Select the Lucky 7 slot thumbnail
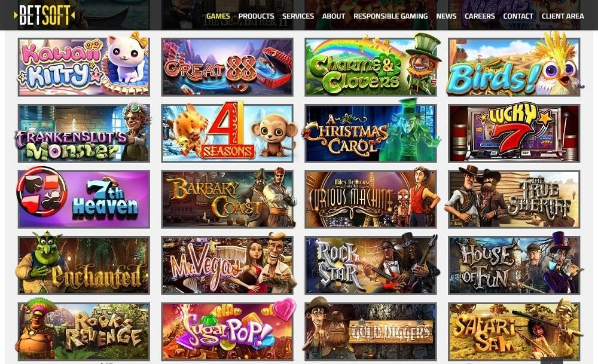The height and width of the screenshot is (364, 598). 514,133
